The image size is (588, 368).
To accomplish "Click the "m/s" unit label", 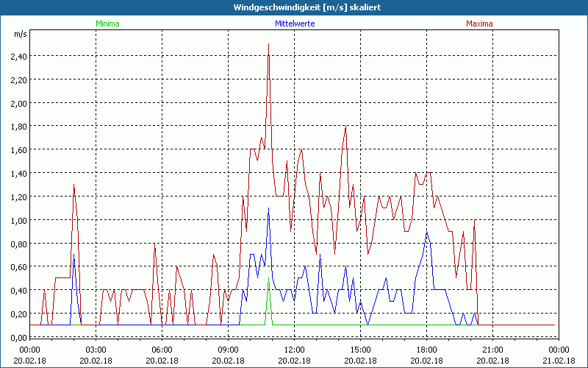I will pyautogui.click(x=19, y=35).
